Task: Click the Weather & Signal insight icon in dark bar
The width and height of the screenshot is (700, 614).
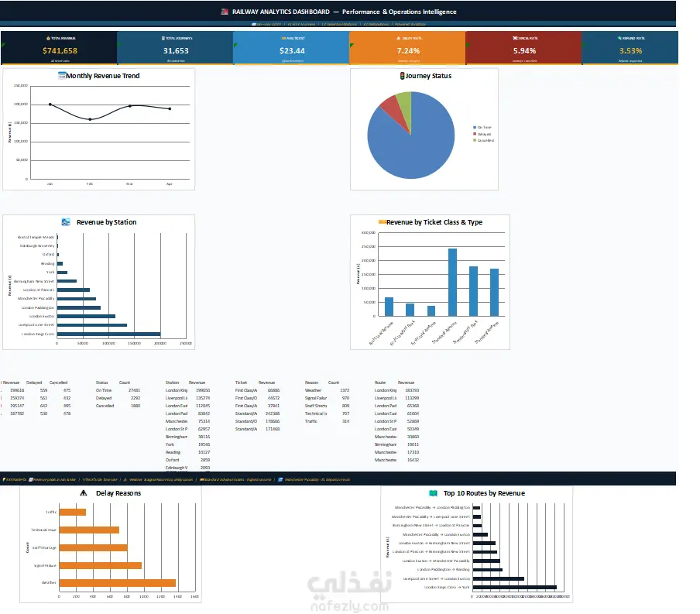Action: 125,479
